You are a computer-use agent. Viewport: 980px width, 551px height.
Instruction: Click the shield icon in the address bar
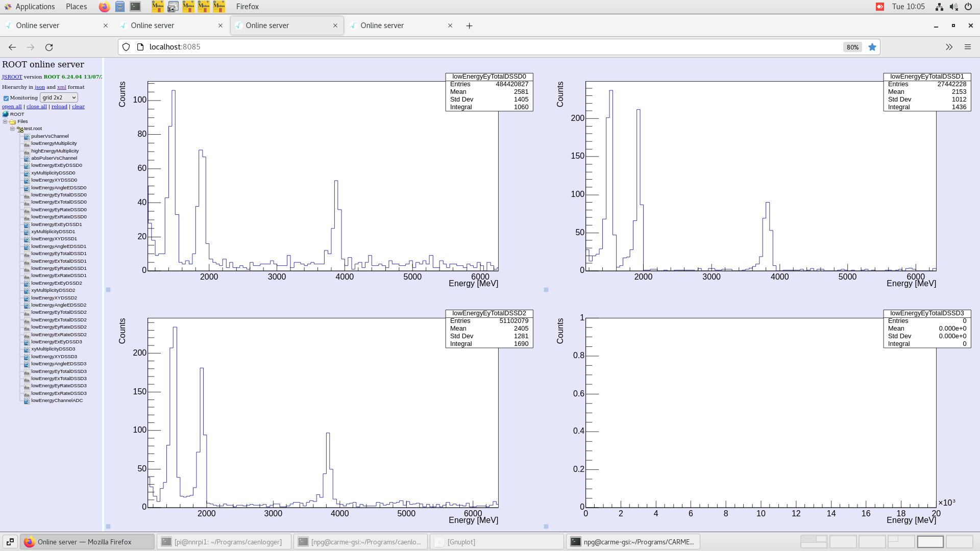coord(126,47)
